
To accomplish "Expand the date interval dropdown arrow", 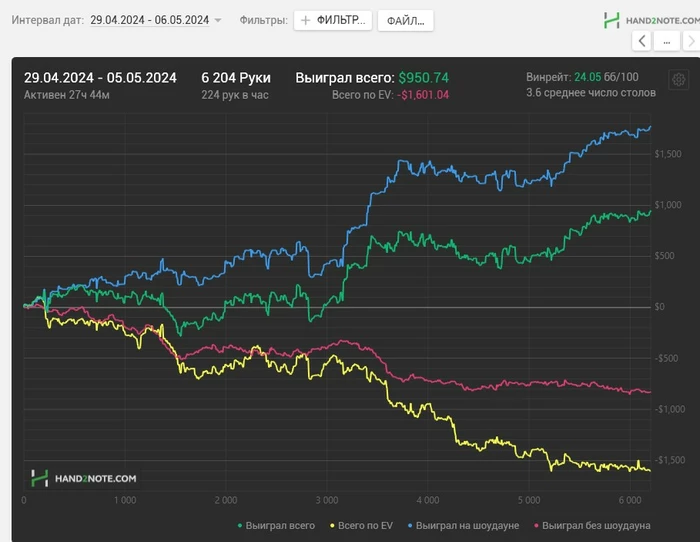I will pos(218,20).
